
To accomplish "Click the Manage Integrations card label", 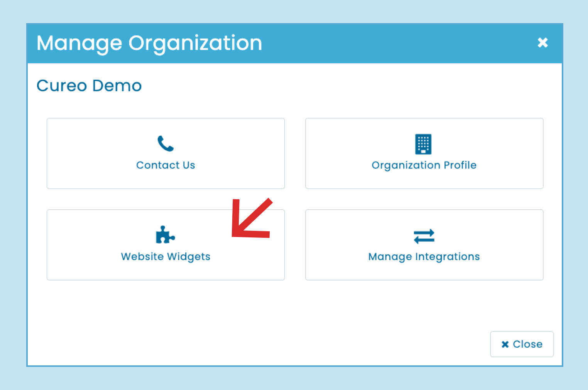I will click(x=424, y=256).
